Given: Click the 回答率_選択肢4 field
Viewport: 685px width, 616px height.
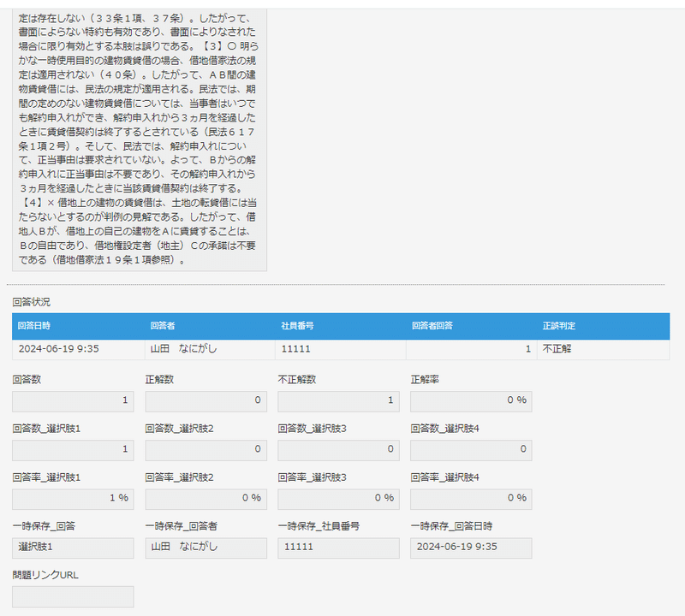Looking at the screenshot, I should (471, 499).
